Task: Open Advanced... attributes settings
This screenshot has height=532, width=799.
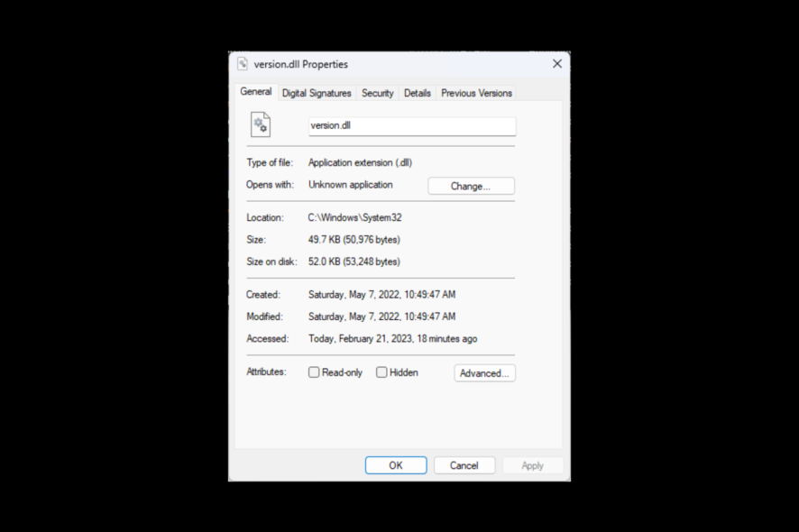Action: (x=484, y=373)
